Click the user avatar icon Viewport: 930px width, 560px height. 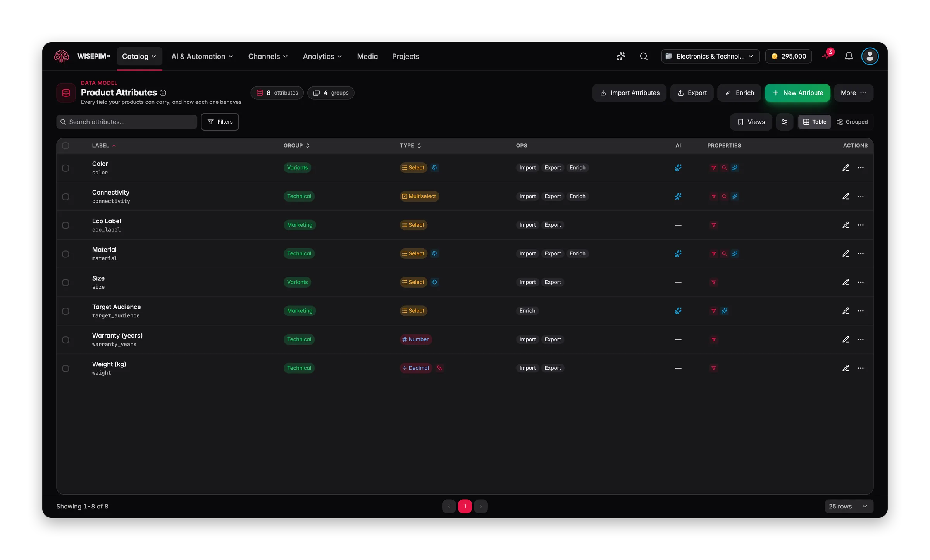pyautogui.click(x=870, y=56)
